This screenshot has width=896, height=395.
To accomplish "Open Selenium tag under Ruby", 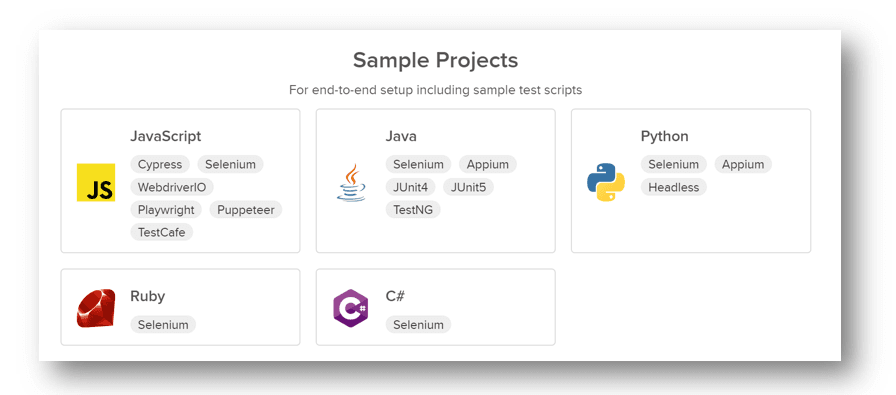I will pos(163,325).
